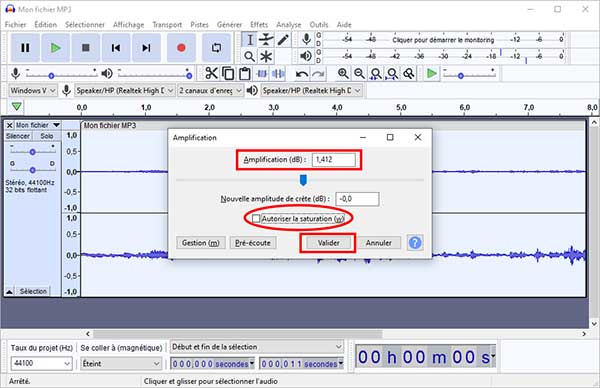This screenshot has height=388, width=600.
Task: Open the Générer menu
Action: (x=229, y=24)
